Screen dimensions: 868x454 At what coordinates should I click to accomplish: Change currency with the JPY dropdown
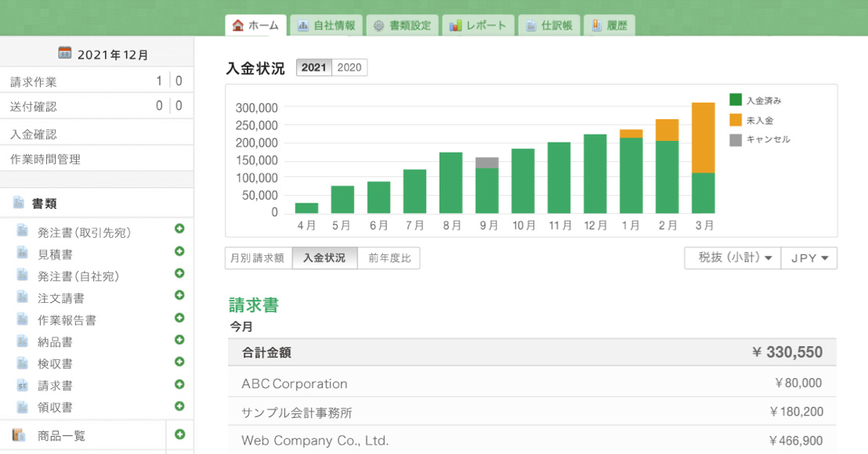(x=808, y=258)
